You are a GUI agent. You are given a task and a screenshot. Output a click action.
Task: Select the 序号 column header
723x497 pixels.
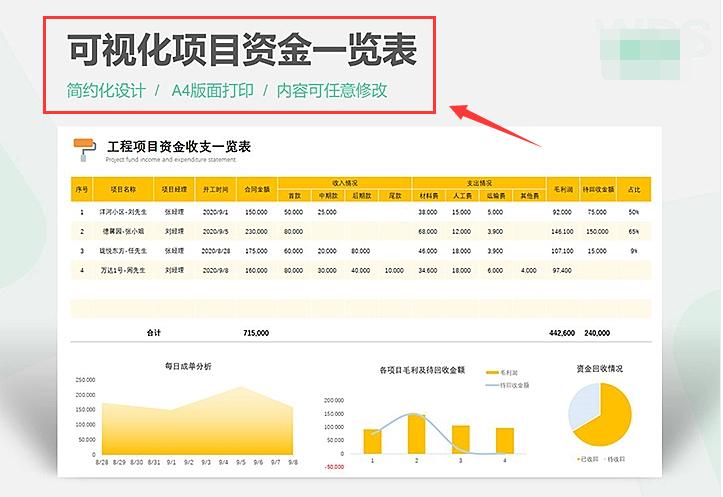tap(82, 189)
